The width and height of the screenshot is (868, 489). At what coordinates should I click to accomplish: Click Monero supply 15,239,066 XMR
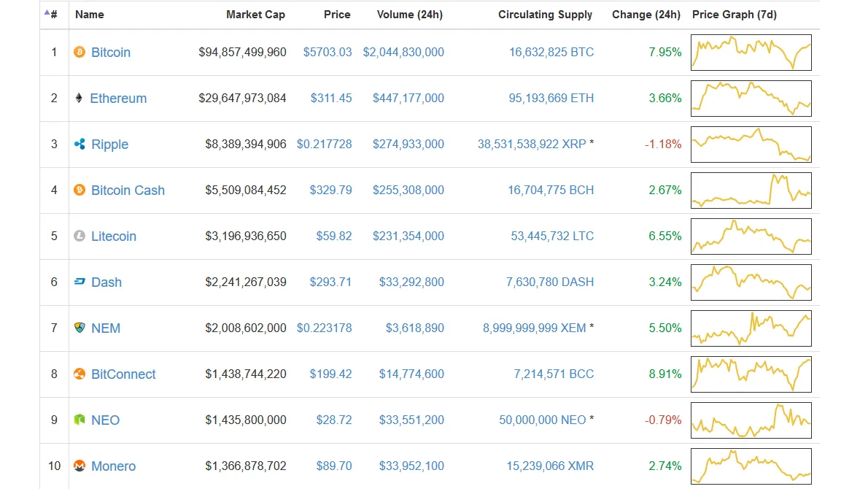(550, 466)
